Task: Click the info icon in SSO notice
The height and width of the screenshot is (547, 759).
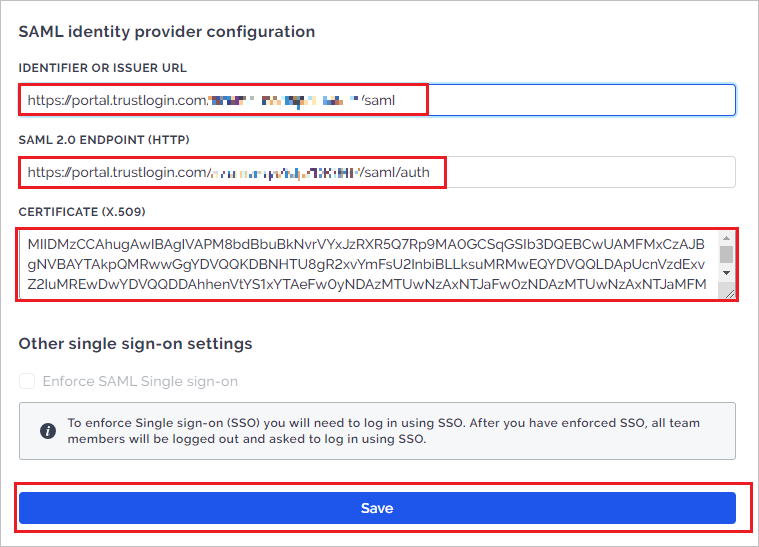Action: pyautogui.click(x=47, y=431)
